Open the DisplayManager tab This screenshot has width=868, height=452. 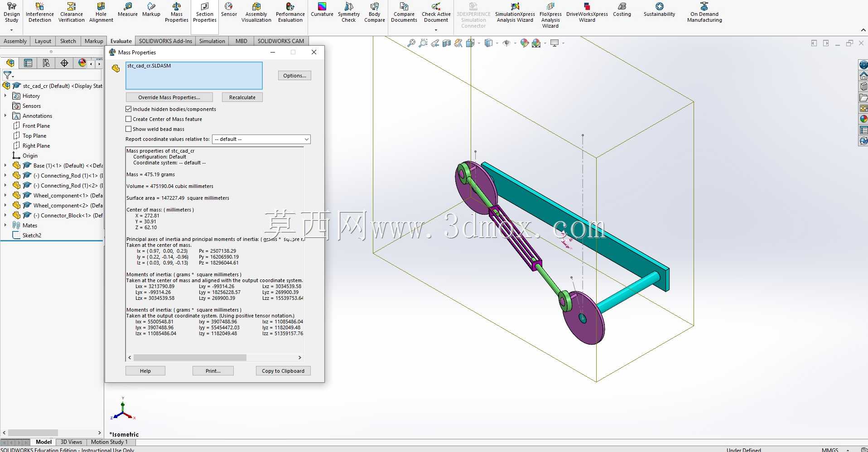(82, 63)
